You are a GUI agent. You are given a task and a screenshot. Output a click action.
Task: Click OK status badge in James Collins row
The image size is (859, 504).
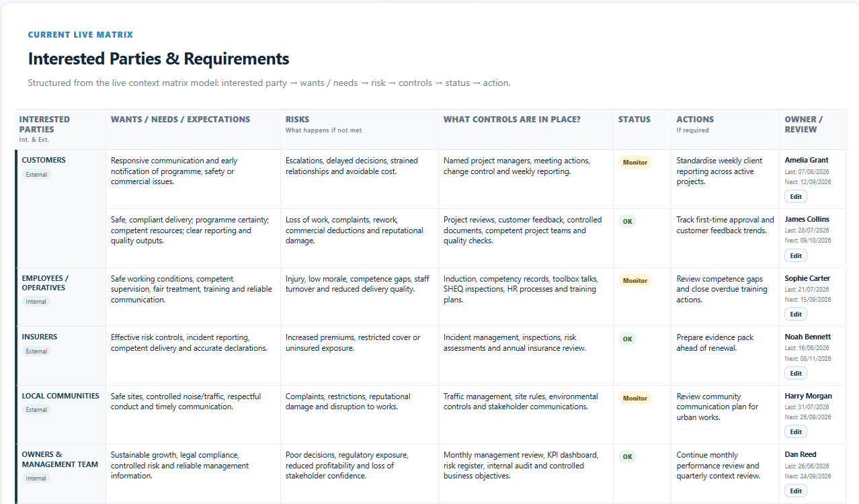tap(627, 221)
